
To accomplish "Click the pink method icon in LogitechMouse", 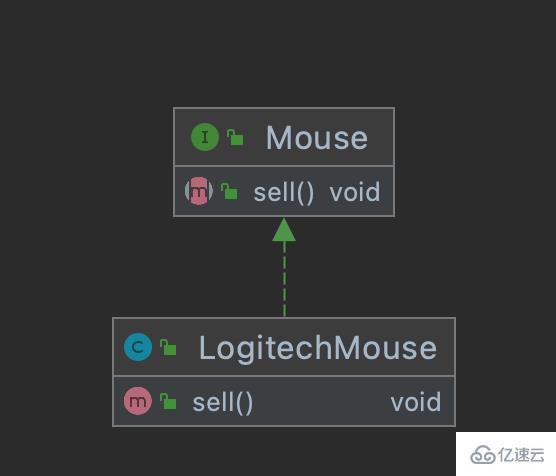I will click(x=138, y=401).
